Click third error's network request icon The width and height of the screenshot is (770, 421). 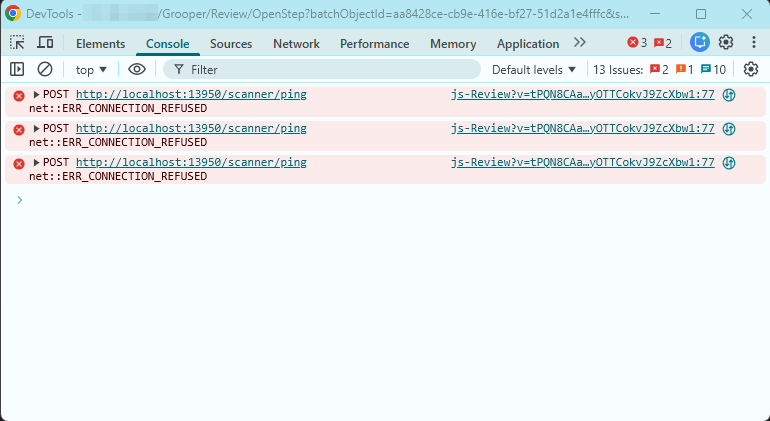(x=729, y=163)
